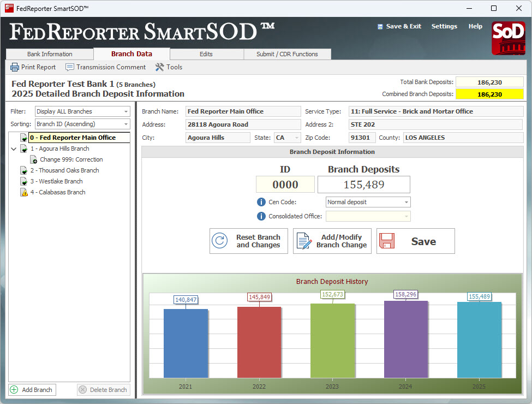Click the Tools wrench icon
The image size is (532, 404).
(x=159, y=67)
